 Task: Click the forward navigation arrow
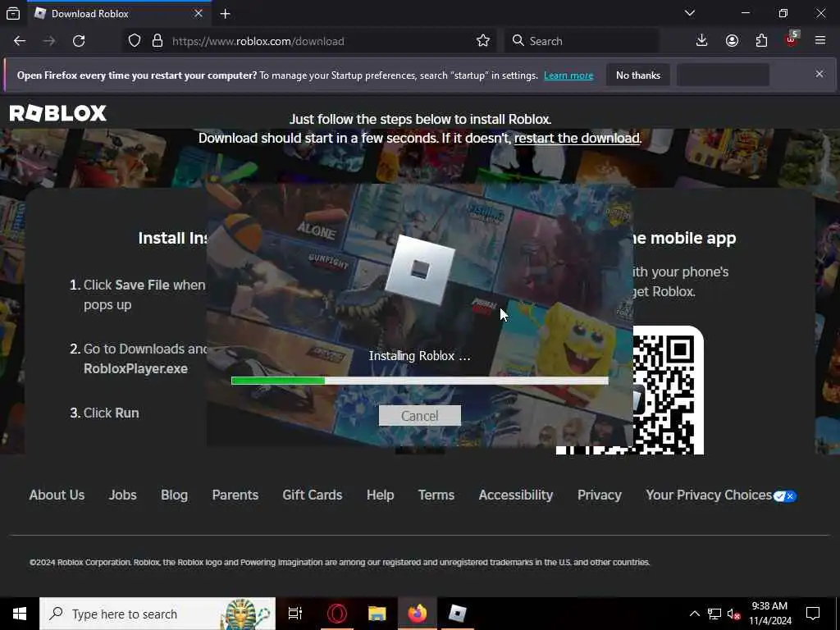tap(48, 41)
